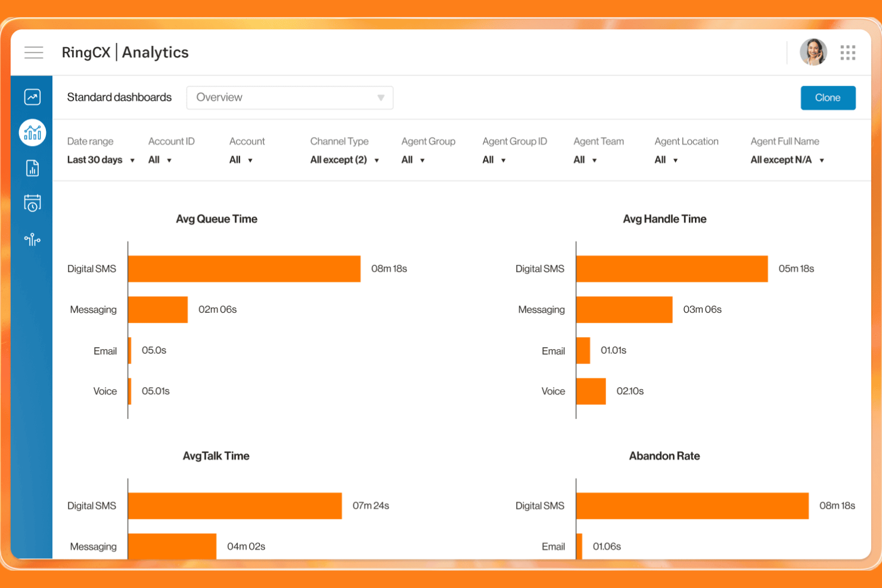Select the active bar chart dashboards icon
882x588 pixels.
click(x=32, y=132)
